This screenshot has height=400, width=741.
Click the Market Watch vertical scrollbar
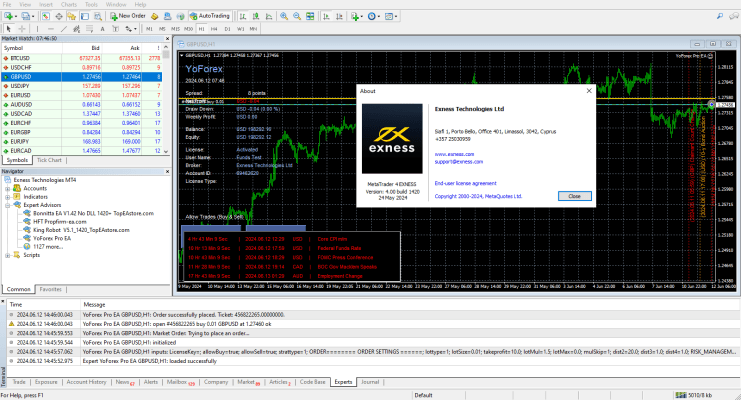[166, 99]
